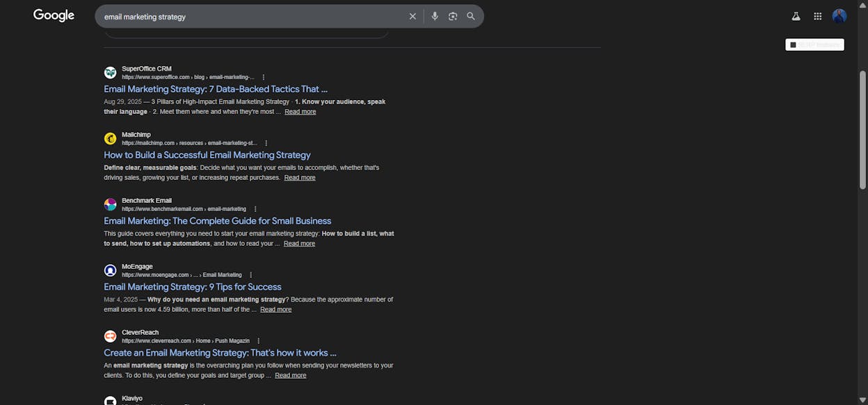Open more options for MoEngage result
The image size is (868, 405).
tap(250, 275)
